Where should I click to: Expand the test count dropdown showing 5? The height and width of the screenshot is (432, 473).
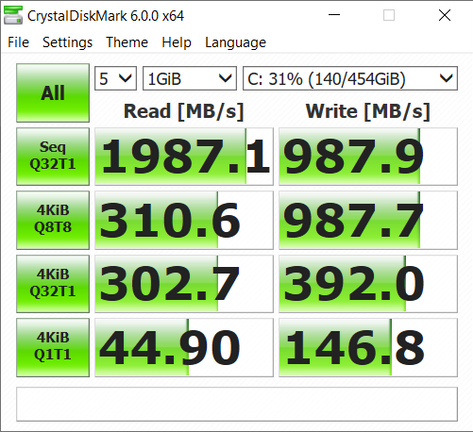point(115,79)
